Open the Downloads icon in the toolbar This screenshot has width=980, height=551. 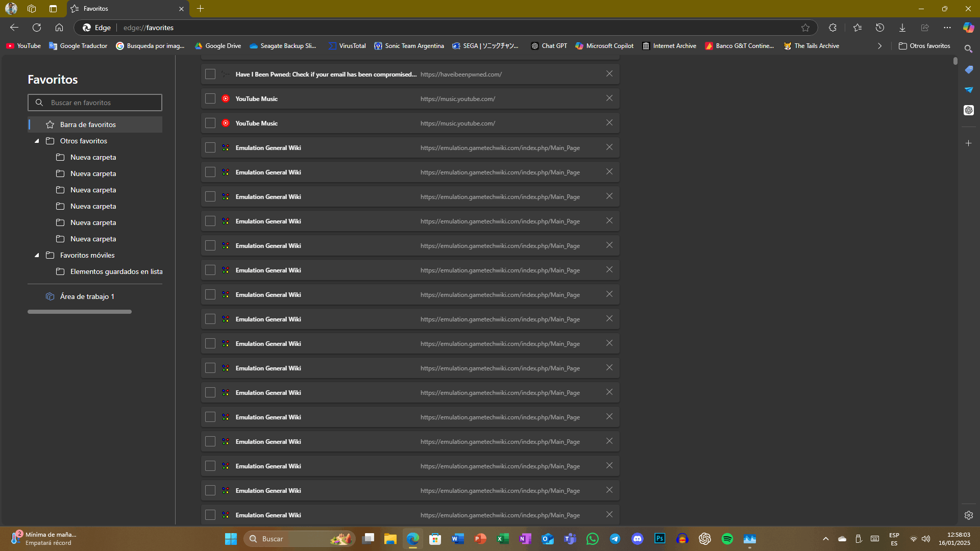[902, 28]
